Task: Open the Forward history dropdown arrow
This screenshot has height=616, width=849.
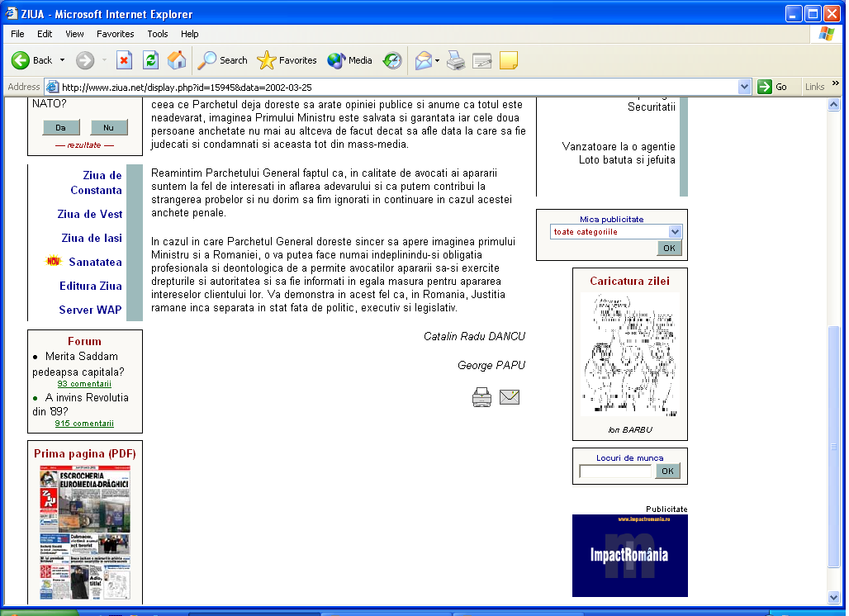Action: 104,60
